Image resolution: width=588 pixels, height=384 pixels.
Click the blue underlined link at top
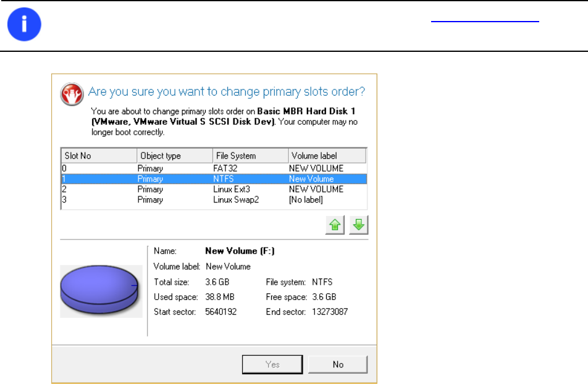[x=485, y=22]
